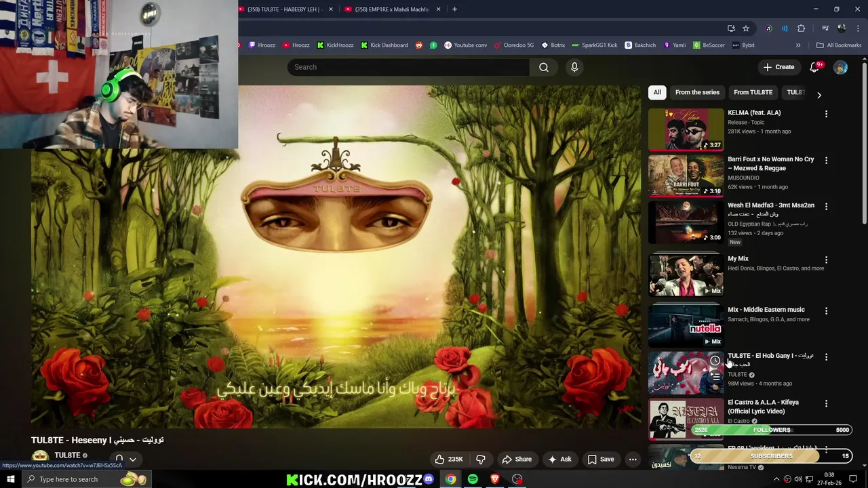
Task: Expand subscription notification bell dropdown
Action: pos(125,459)
